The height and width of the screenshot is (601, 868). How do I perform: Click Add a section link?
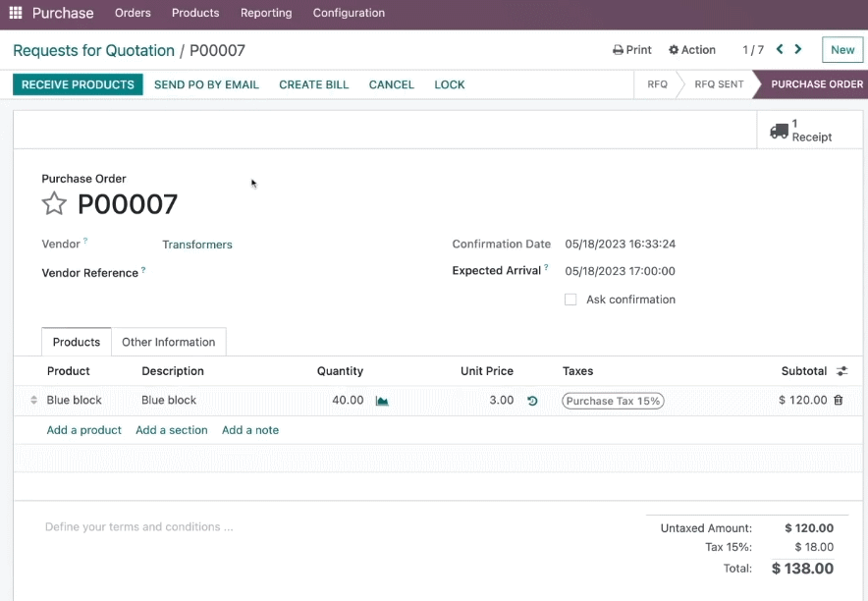[172, 430]
